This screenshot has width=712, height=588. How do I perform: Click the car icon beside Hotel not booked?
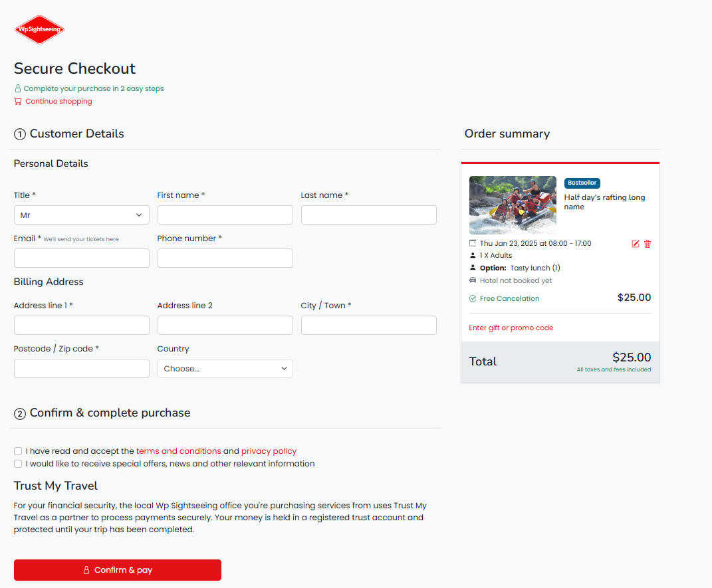(x=473, y=280)
